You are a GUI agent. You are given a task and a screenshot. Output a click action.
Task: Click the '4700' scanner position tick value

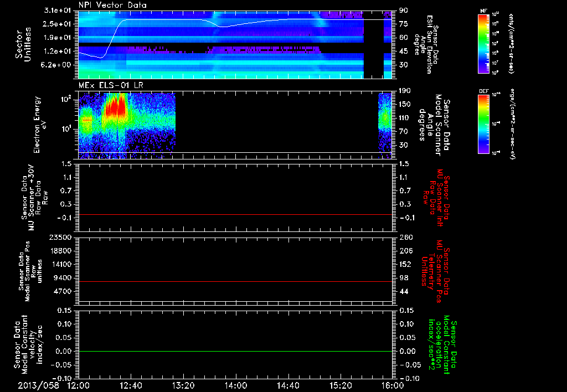point(63,291)
